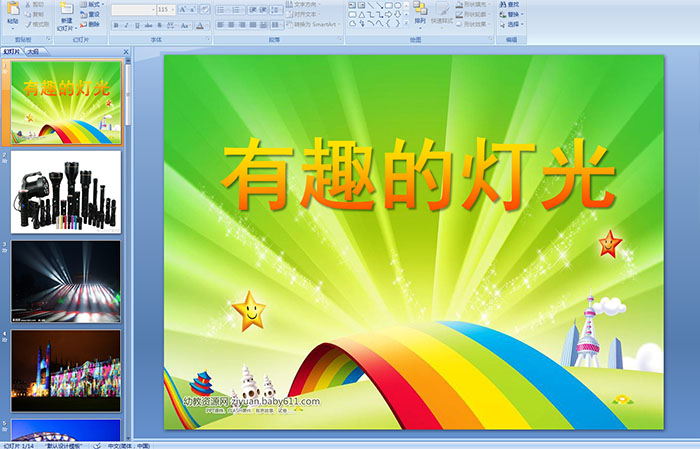Click the spell check status bar icon
The width and height of the screenshot is (700, 449).
(x=97, y=446)
